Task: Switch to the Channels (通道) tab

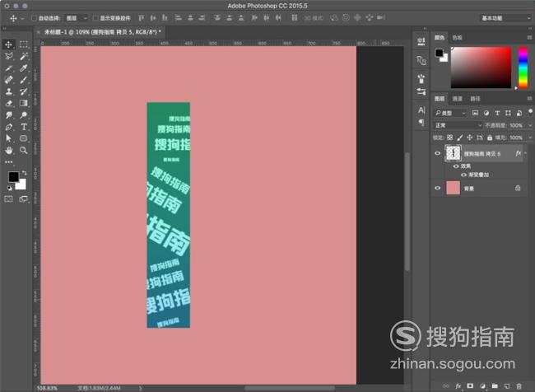Action: pyautogui.click(x=457, y=99)
